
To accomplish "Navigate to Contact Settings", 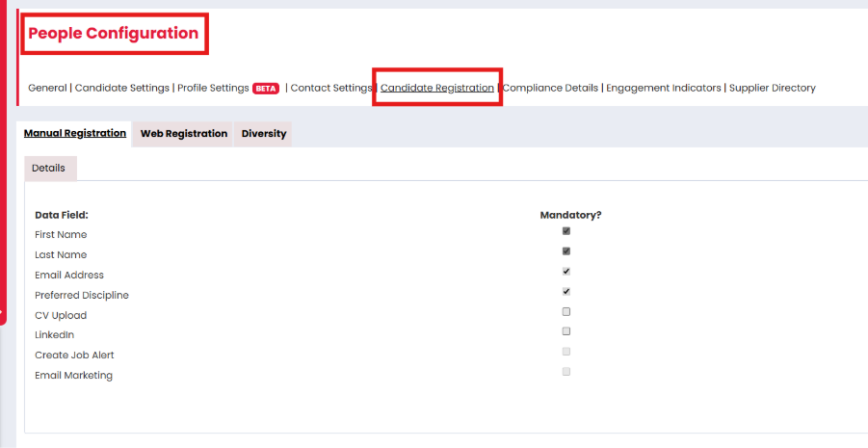I will (x=330, y=88).
